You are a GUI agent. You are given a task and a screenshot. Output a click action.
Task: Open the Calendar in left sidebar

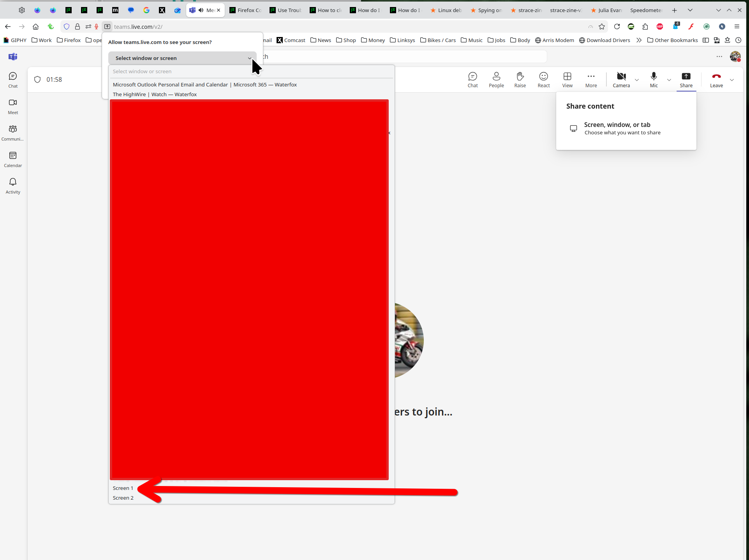click(13, 159)
